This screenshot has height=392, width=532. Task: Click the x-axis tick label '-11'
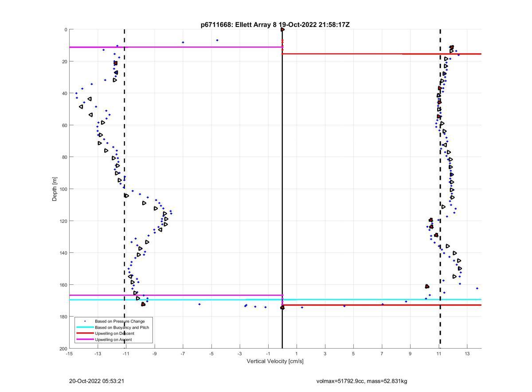(x=126, y=353)
